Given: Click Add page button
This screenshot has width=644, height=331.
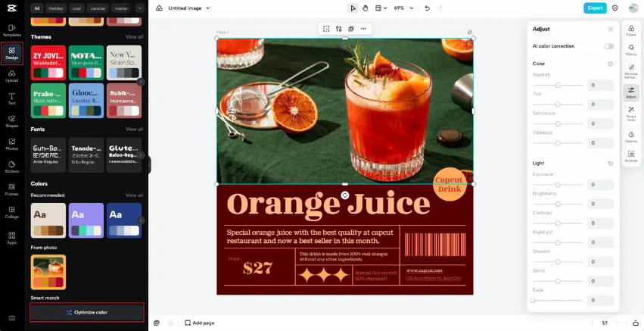Looking at the screenshot, I should [x=200, y=323].
